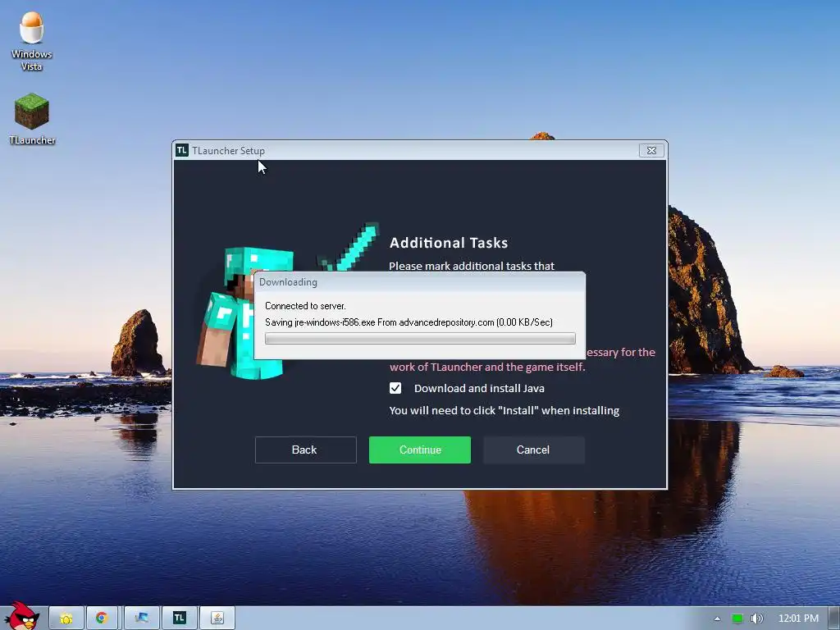The height and width of the screenshot is (630, 840).
Task: Click the Additional Tasks heading
Action: pyautogui.click(x=449, y=243)
